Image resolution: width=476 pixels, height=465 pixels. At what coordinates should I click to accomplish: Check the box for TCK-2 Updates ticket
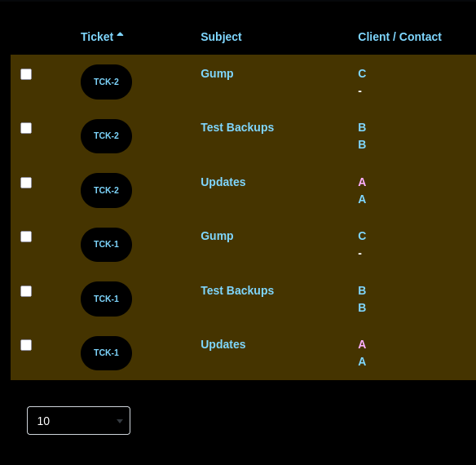[26, 183]
